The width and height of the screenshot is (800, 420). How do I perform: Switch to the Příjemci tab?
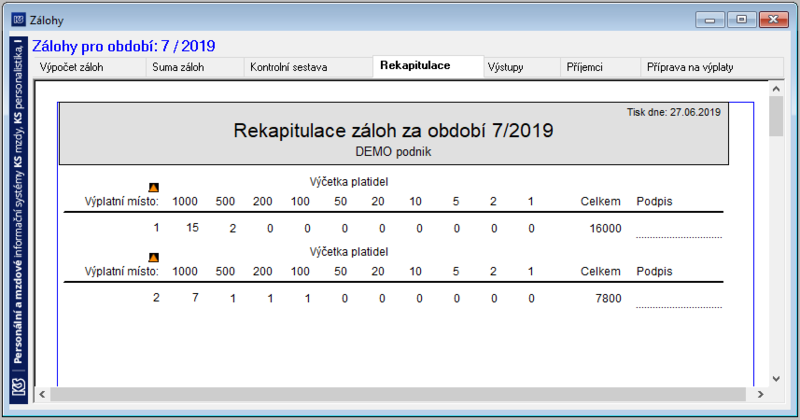600,67
